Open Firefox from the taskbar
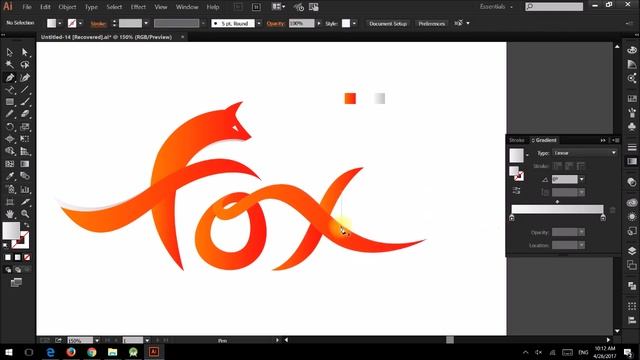 (71, 352)
